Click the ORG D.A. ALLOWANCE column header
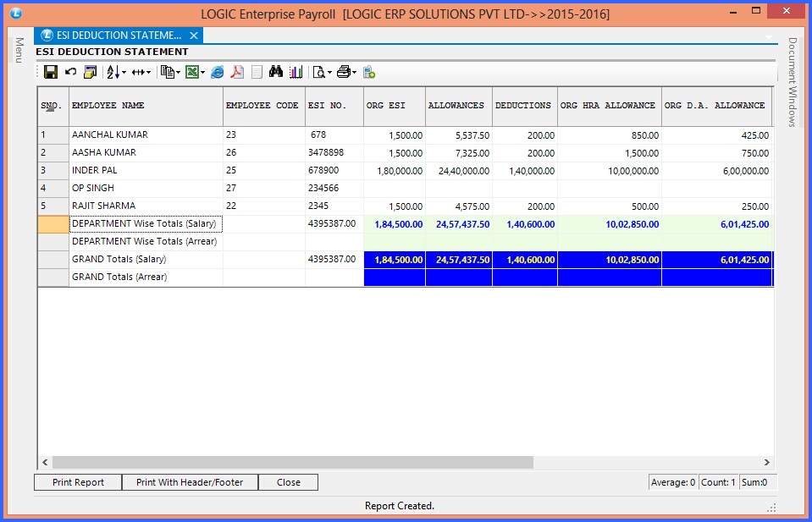The height and width of the screenshot is (522, 812). coord(716,106)
